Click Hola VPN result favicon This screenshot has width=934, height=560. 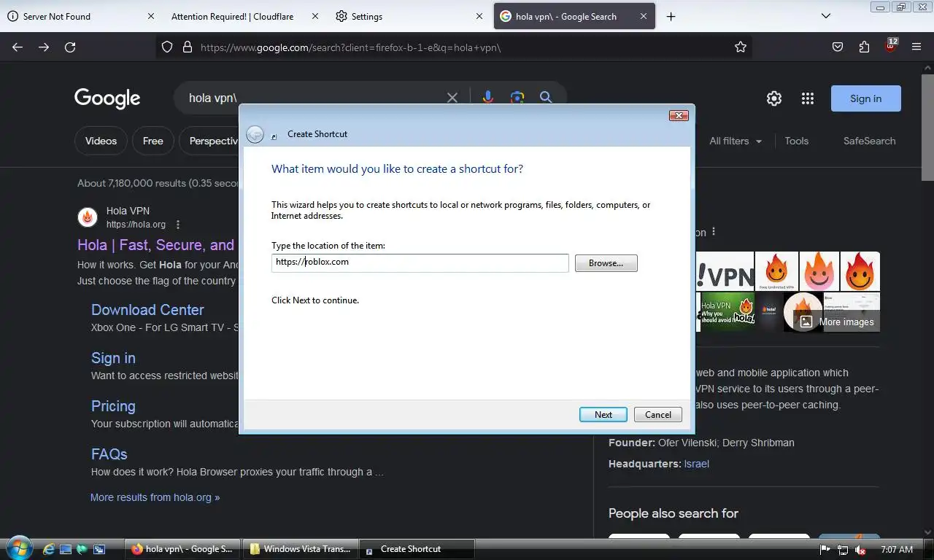(88, 217)
